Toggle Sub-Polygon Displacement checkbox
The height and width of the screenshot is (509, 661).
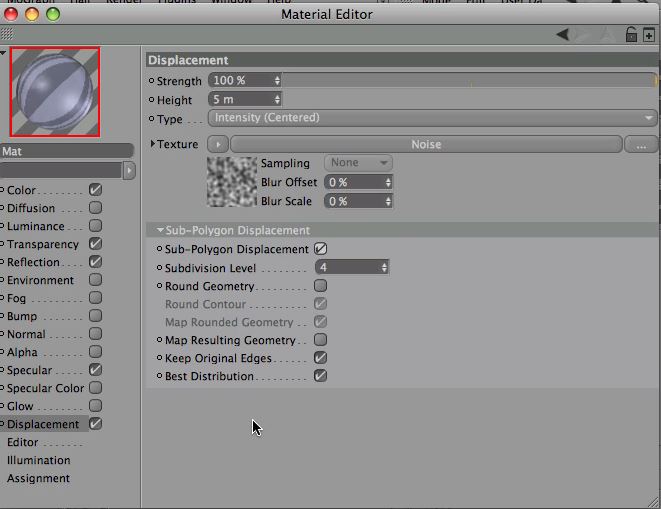pos(320,249)
